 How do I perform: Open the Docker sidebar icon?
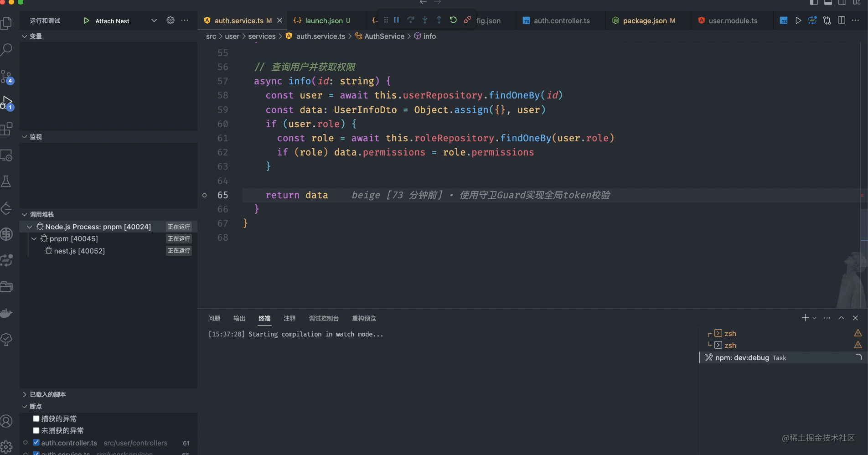[7, 313]
